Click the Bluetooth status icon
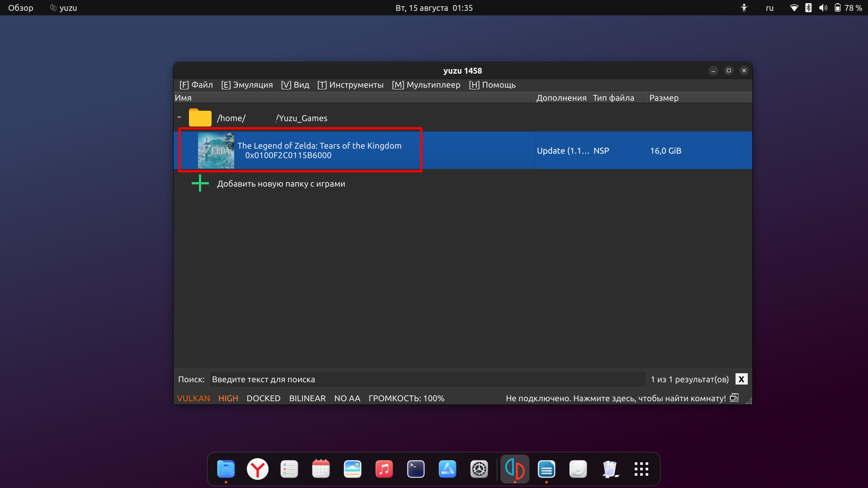 coord(808,8)
